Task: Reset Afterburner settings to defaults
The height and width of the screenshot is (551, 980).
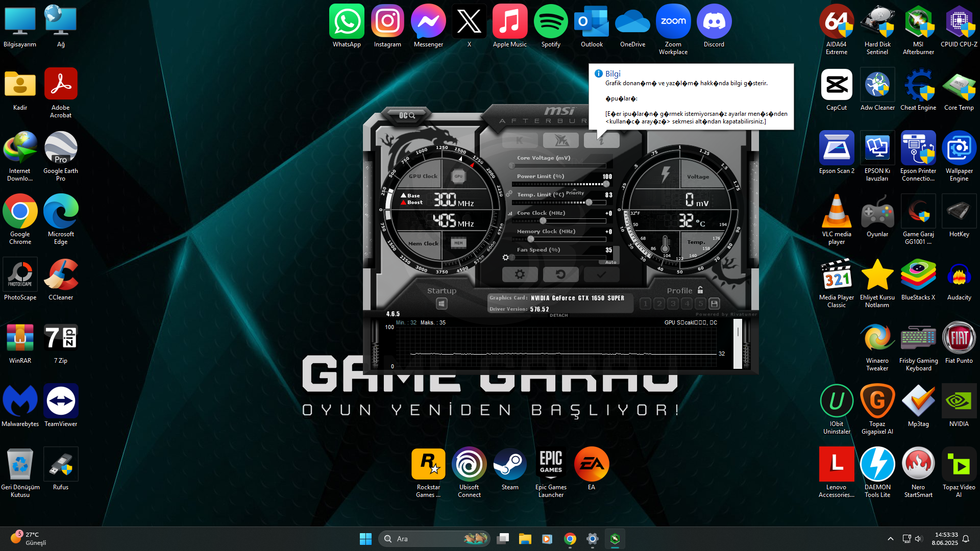Action: (560, 274)
